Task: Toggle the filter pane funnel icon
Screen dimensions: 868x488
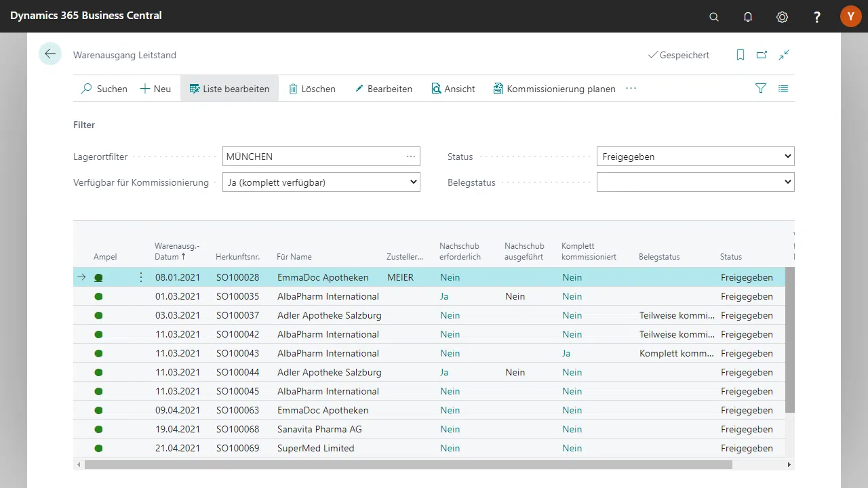Action: tap(761, 88)
